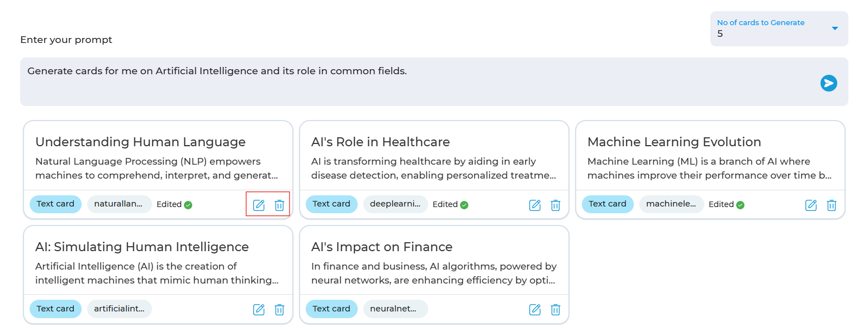
Task: Edit the Understanding Human Language card
Action: pos(259,205)
